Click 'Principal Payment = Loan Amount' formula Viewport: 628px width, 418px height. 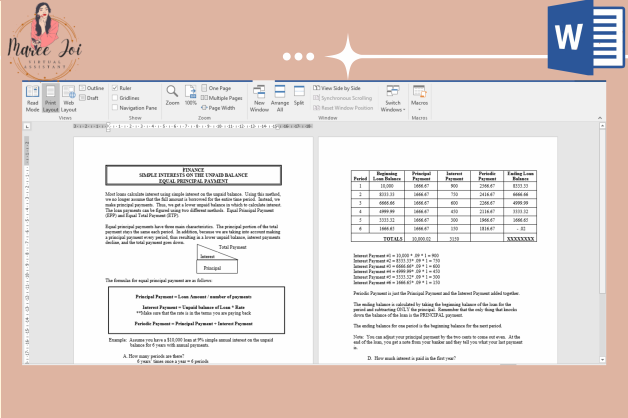(193, 297)
